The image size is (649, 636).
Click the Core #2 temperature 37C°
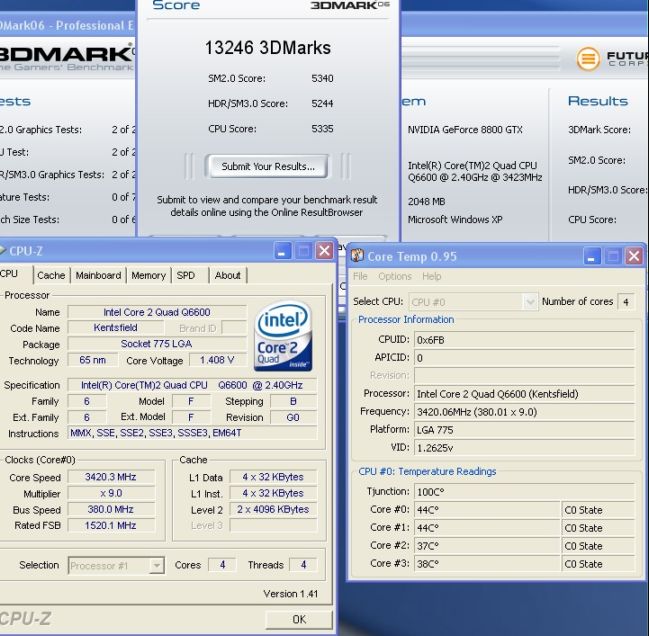coord(487,546)
